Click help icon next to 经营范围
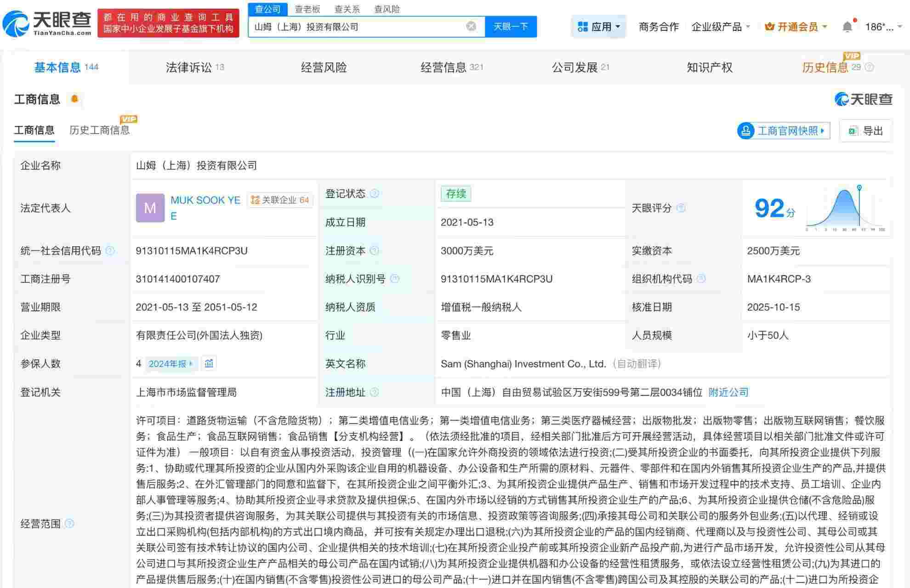The width and height of the screenshot is (910, 588). tap(71, 523)
